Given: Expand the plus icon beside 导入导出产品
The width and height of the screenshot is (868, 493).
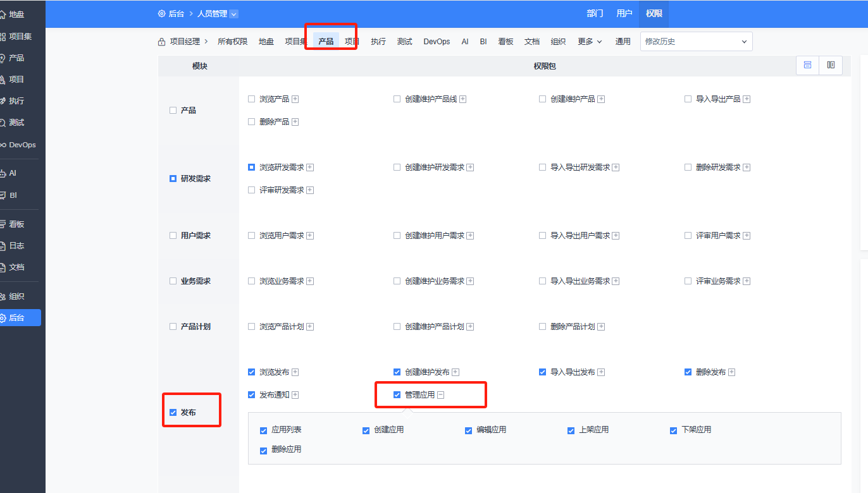Looking at the screenshot, I should click(x=747, y=99).
